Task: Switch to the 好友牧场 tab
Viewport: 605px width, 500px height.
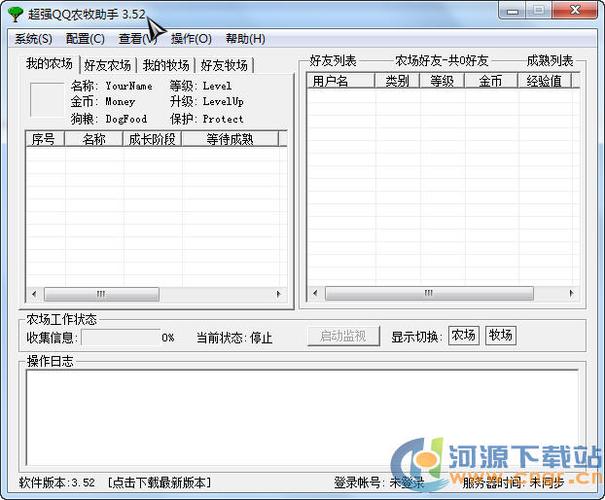Action: click(x=224, y=65)
